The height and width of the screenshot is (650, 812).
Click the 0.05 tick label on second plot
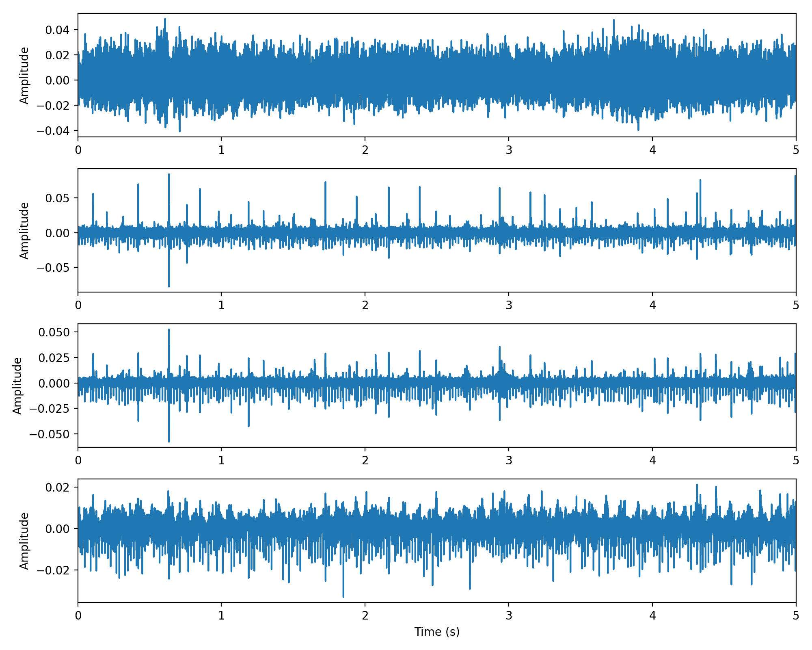[57, 198]
